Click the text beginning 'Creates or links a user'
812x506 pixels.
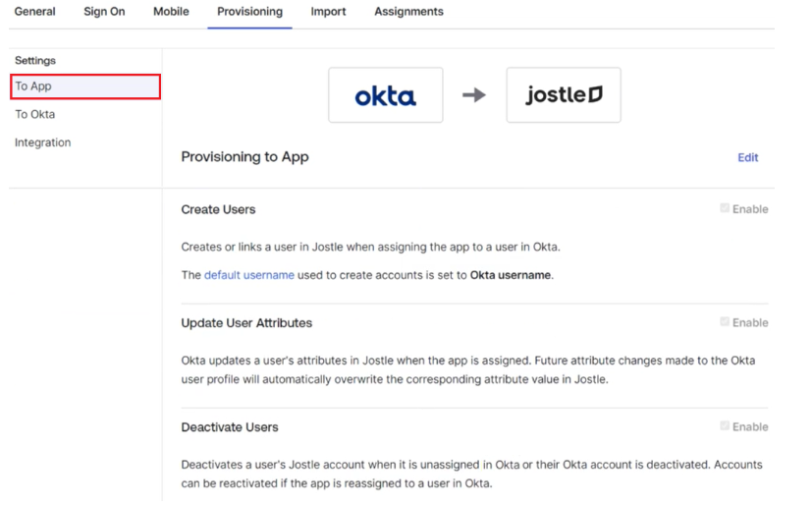[371, 248]
